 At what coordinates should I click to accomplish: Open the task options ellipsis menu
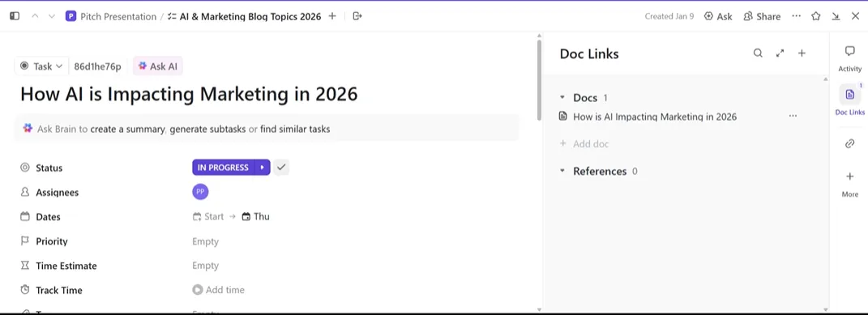coord(796,16)
